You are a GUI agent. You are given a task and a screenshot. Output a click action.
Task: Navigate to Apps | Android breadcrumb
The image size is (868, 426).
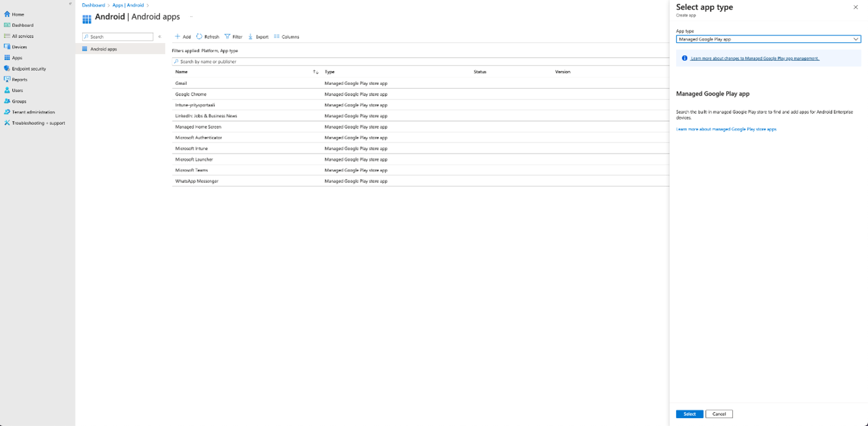pos(127,5)
